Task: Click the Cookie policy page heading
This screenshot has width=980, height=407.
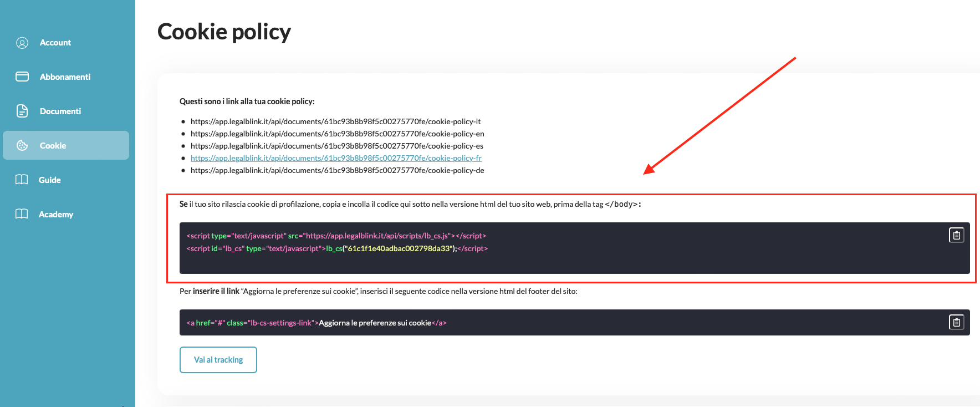Action: 224,32
